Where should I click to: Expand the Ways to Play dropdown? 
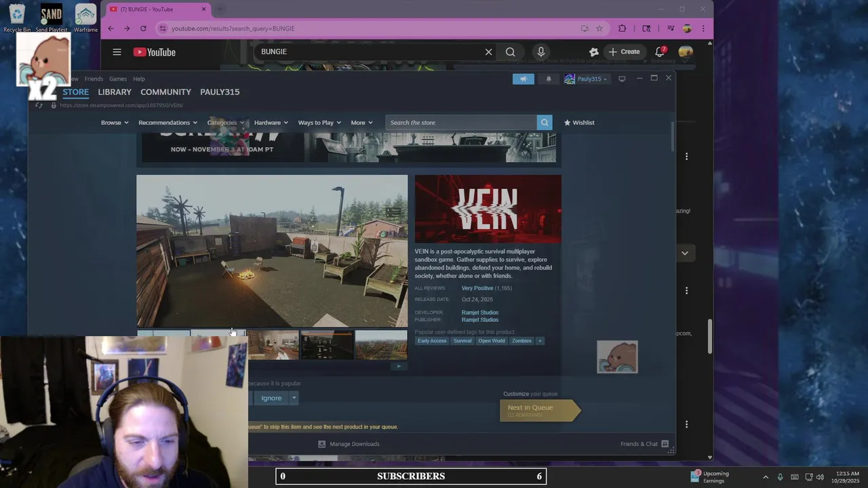click(319, 123)
